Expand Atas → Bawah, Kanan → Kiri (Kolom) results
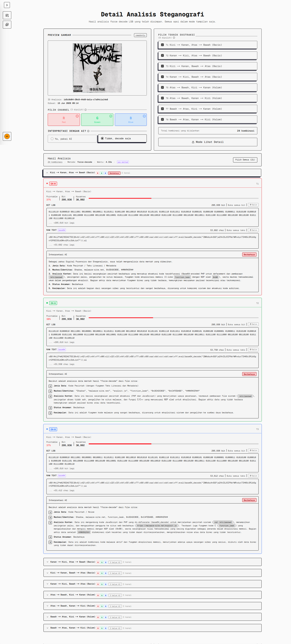The width and height of the screenshot is (291, 644). coord(152,606)
